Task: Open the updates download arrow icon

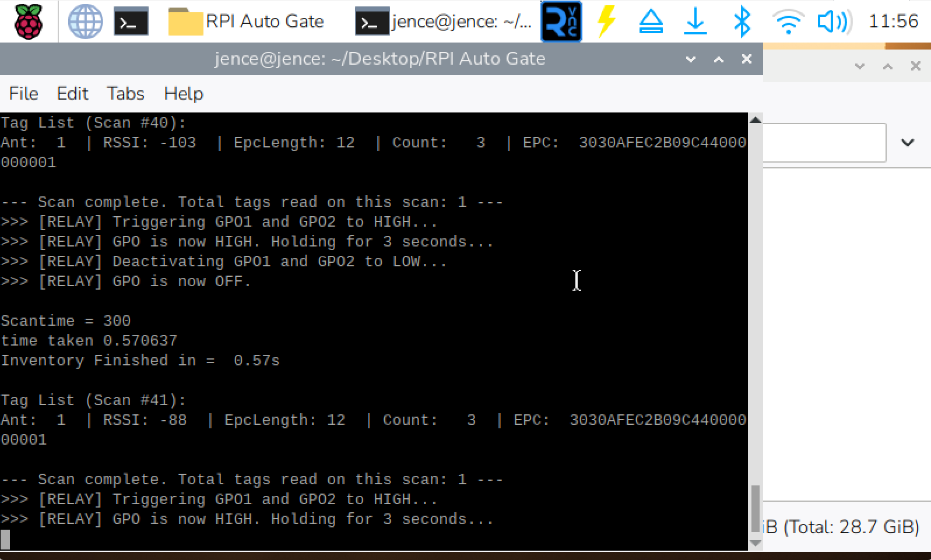Action: pos(695,22)
